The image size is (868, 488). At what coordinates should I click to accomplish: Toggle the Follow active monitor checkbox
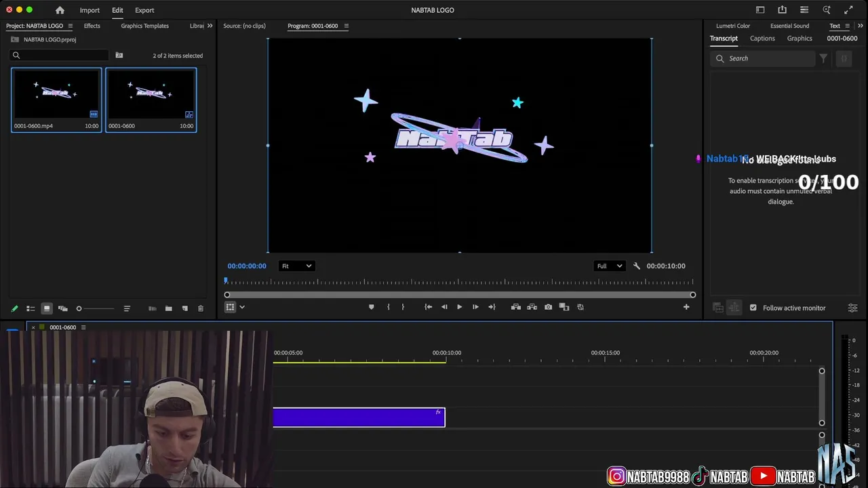pos(753,308)
